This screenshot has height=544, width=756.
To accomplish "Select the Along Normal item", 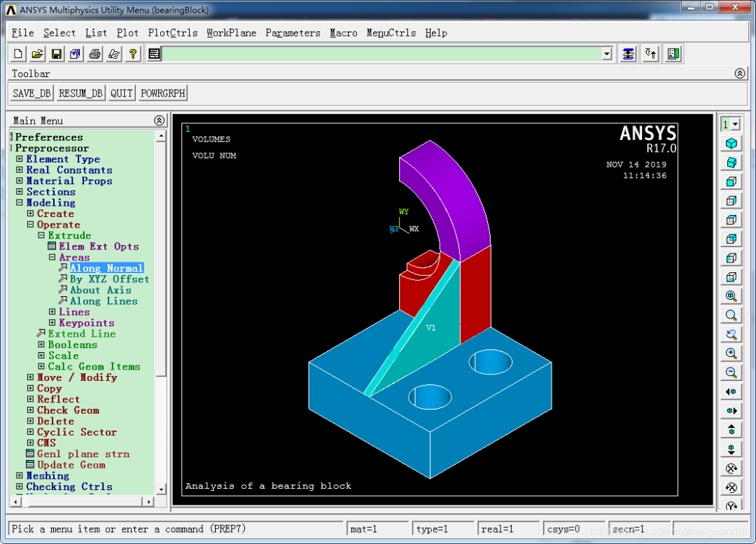I will 106,268.
